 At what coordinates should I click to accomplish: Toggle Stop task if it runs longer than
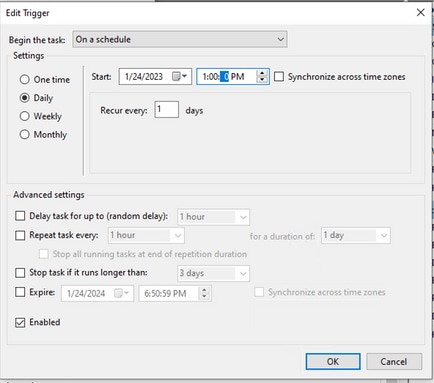(20, 273)
